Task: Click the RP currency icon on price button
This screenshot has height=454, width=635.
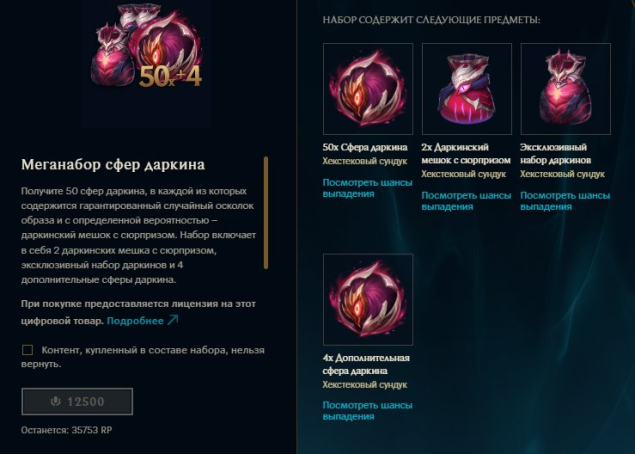Action: click(55, 401)
